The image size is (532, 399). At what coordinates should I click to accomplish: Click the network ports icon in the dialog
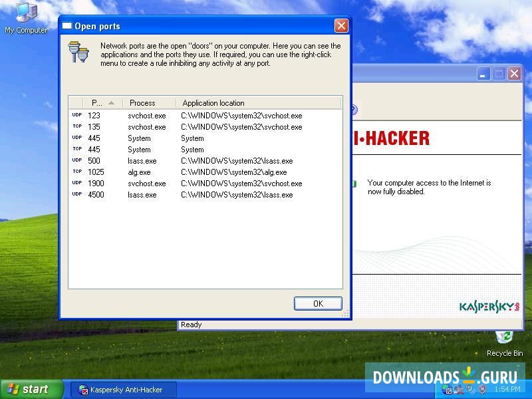click(78, 52)
